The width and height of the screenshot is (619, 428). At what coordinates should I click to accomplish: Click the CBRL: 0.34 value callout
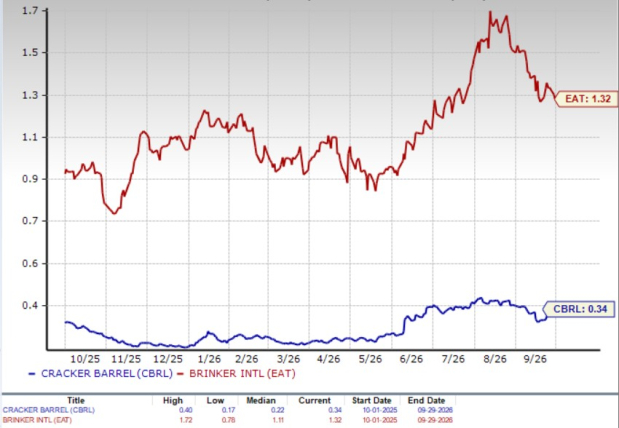point(579,309)
